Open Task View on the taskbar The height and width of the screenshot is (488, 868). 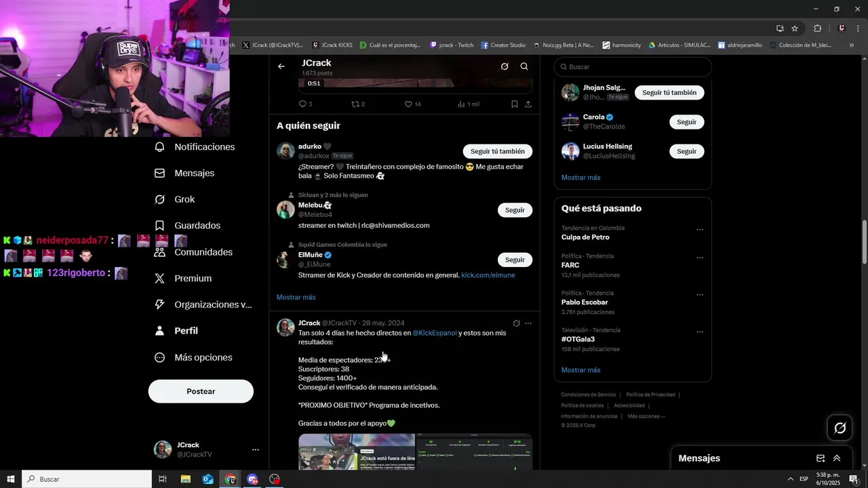pyautogui.click(x=163, y=479)
